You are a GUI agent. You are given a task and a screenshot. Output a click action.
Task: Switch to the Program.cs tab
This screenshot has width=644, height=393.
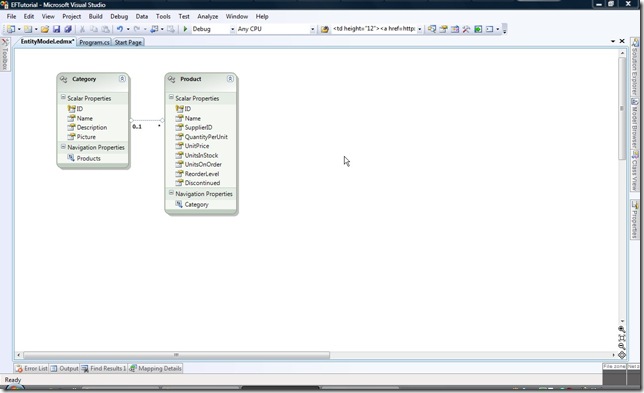click(x=94, y=42)
